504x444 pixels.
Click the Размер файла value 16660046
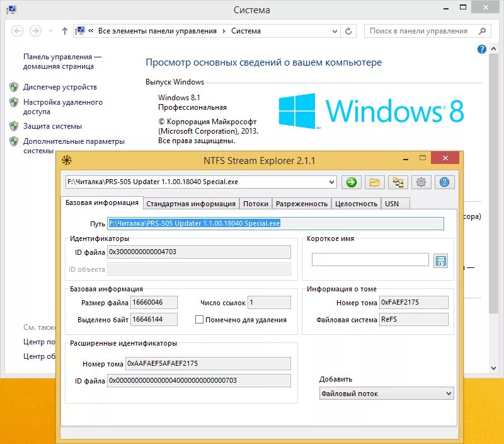pos(154,303)
